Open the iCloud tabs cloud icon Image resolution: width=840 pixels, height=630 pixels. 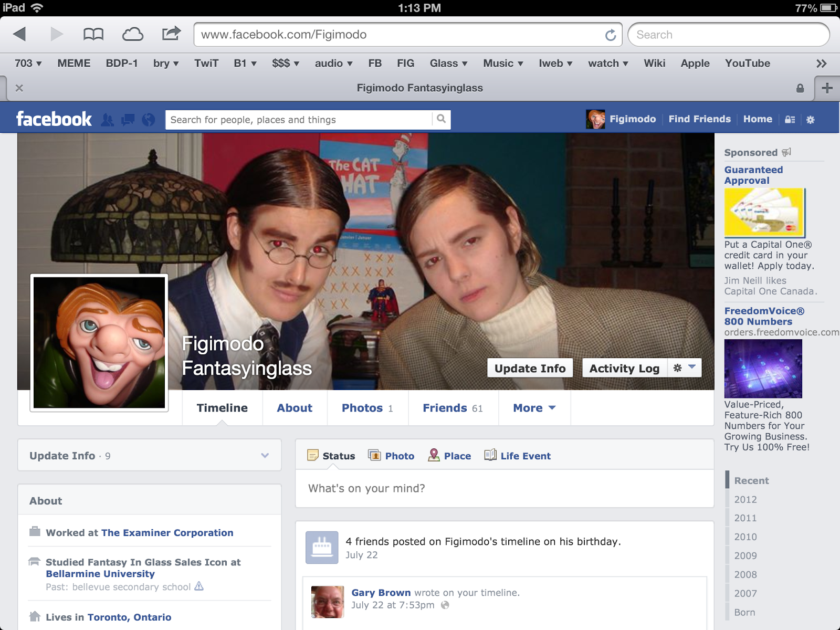(x=133, y=35)
